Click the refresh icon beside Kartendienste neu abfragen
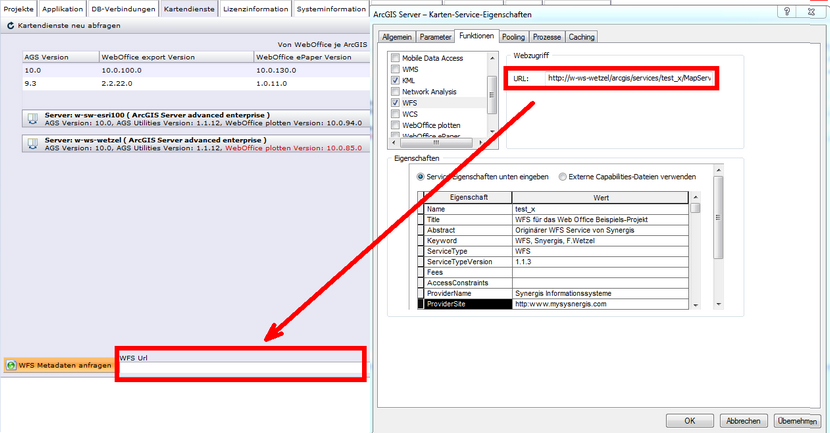Image resolution: width=830 pixels, height=433 pixels. tap(10, 25)
